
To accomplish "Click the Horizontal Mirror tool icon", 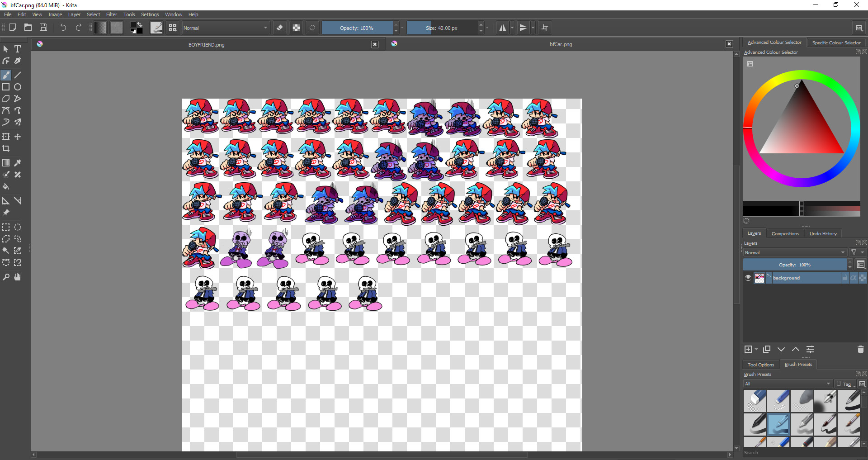I will [502, 28].
